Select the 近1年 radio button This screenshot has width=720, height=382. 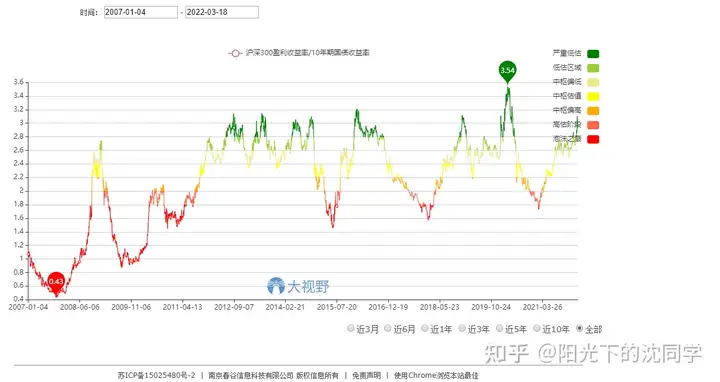(425, 328)
